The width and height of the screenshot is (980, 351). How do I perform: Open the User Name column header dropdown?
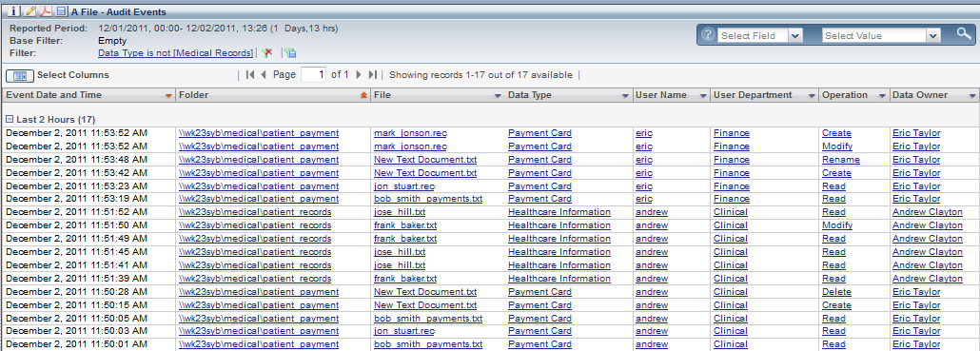coord(703,96)
